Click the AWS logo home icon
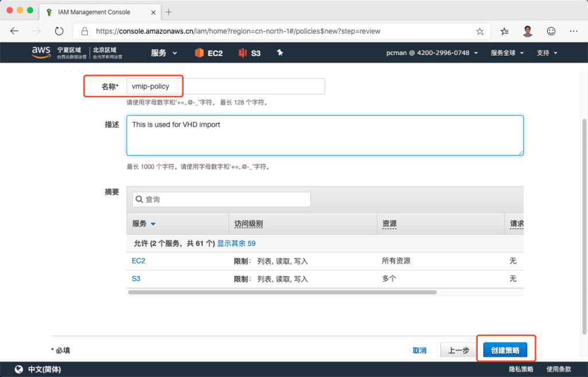588x377 pixels. (41, 52)
